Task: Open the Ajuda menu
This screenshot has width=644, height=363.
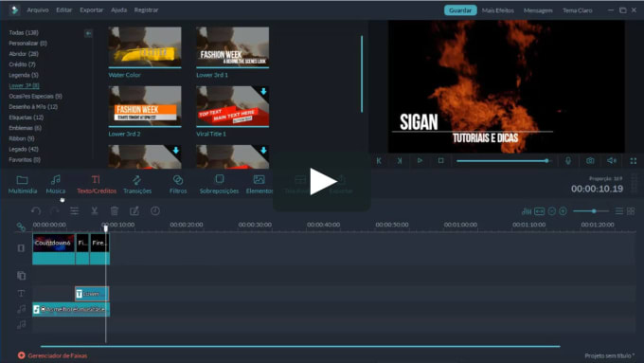Action: (118, 9)
